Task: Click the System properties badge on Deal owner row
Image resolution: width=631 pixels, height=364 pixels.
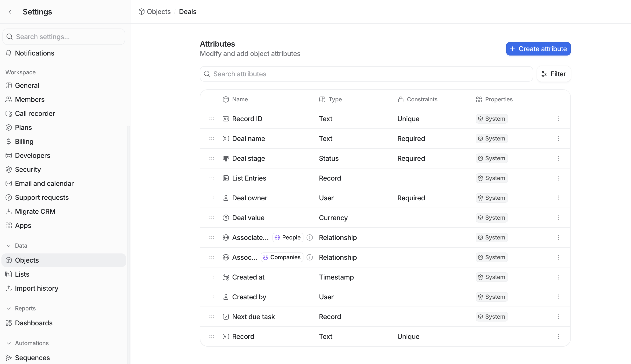Action: 491,198
